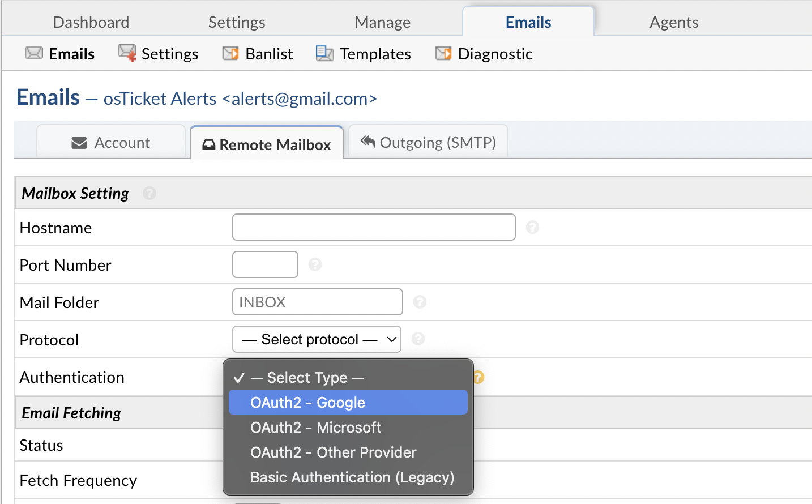Switch to the Account tab
This screenshot has height=504, width=812.
(x=111, y=142)
